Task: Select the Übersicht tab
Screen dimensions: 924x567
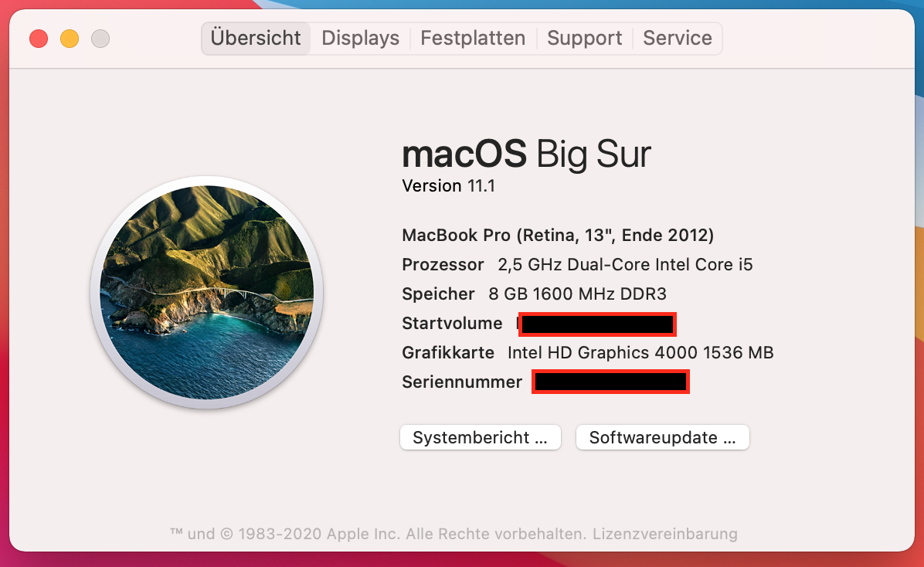Action: [256, 38]
